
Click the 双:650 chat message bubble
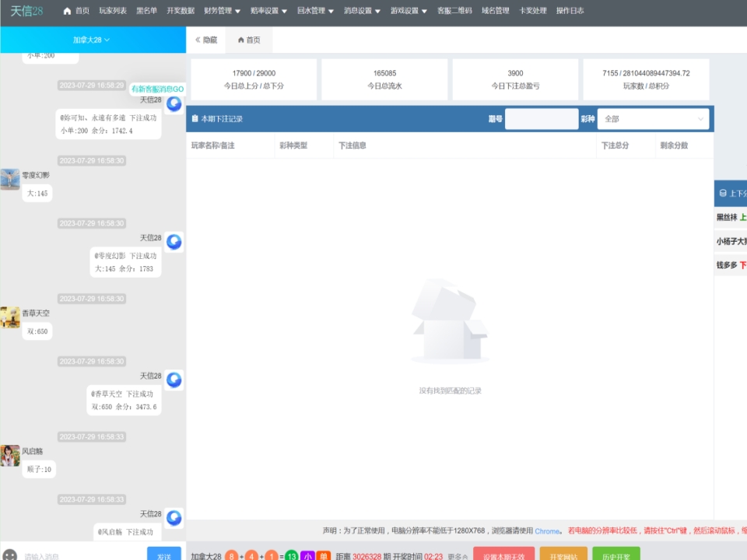[37, 331]
